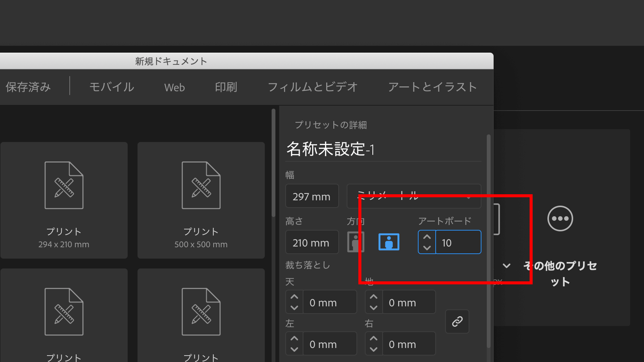The image size is (644, 362).
Task: Select portrait orientation icon
Action: 355,242
